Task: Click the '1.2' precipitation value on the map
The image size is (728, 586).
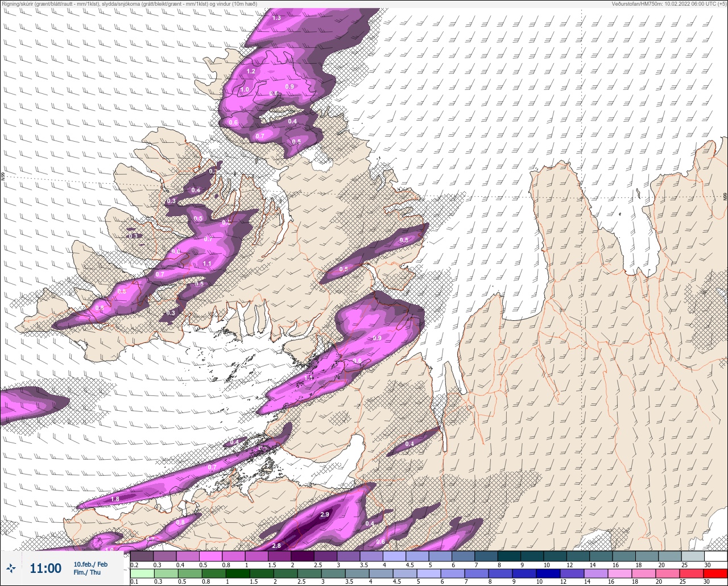Action: [x=251, y=72]
